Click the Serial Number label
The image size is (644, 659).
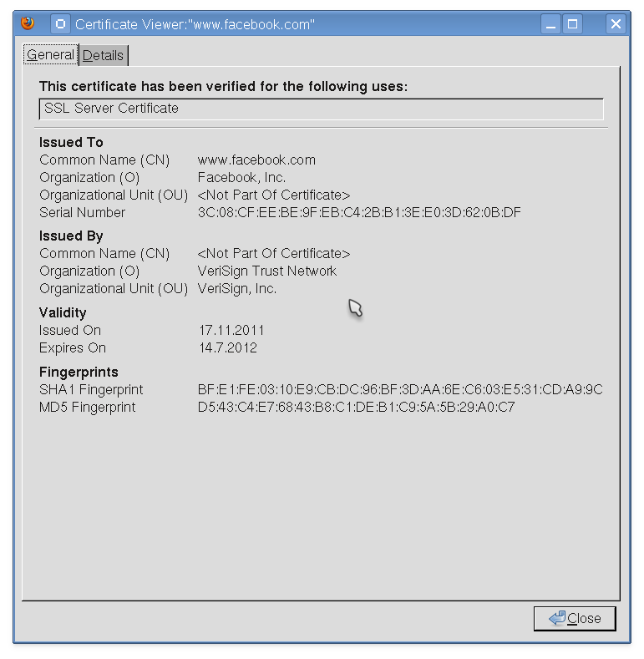click(x=83, y=213)
